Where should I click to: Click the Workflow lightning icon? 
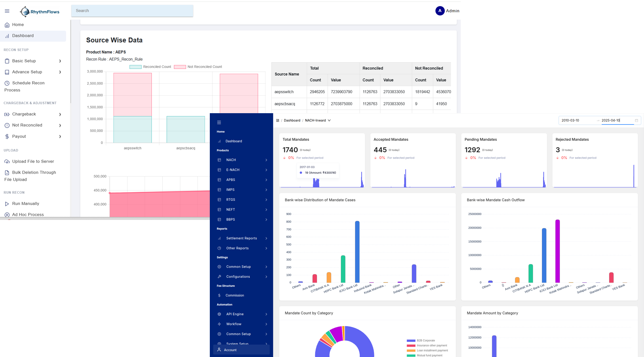point(219,324)
